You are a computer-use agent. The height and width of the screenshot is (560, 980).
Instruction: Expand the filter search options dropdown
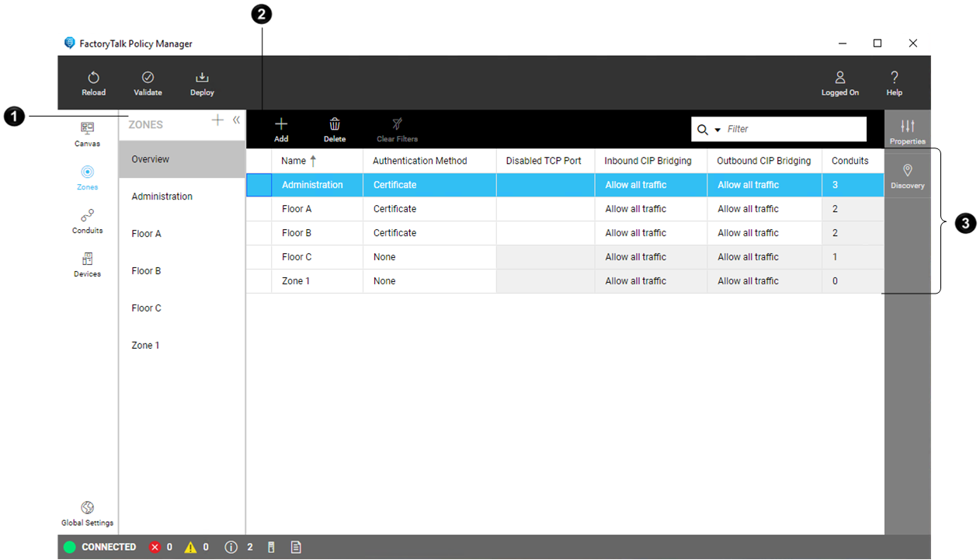tap(718, 130)
